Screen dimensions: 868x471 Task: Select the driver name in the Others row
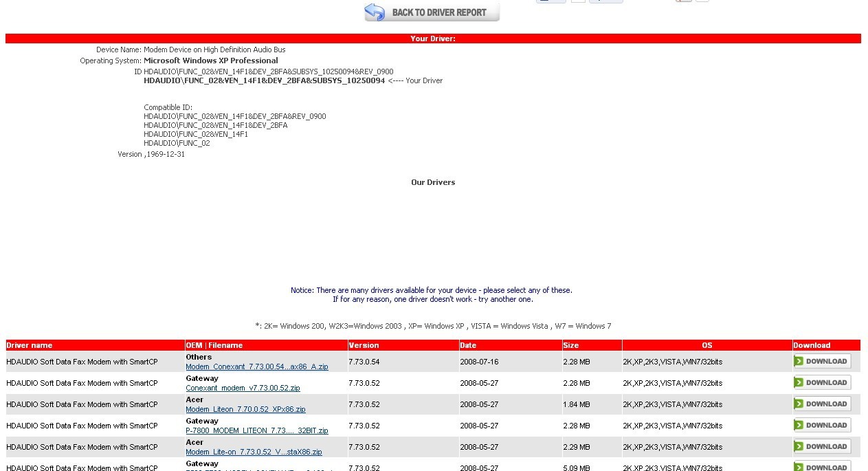tap(82, 362)
